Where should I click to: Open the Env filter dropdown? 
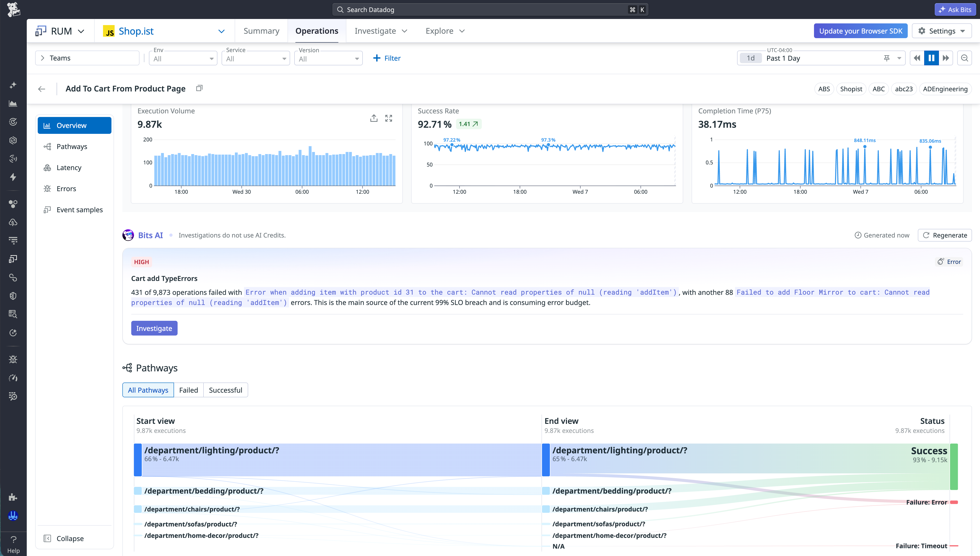(183, 58)
